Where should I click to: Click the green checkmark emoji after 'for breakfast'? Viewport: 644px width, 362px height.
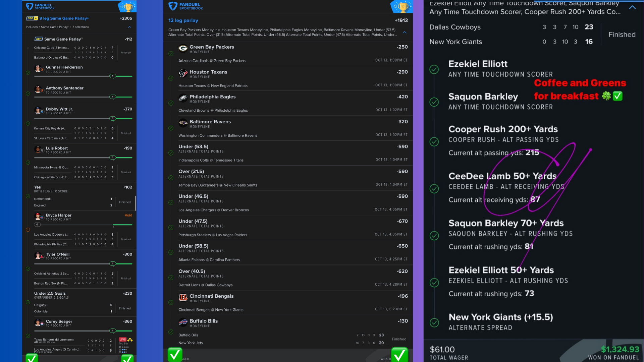pyautogui.click(x=618, y=96)
